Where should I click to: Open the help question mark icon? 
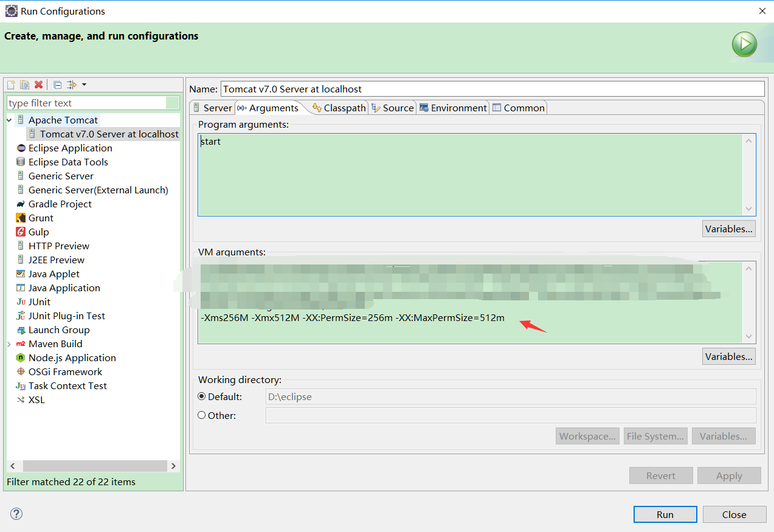(x=16, y=514)
